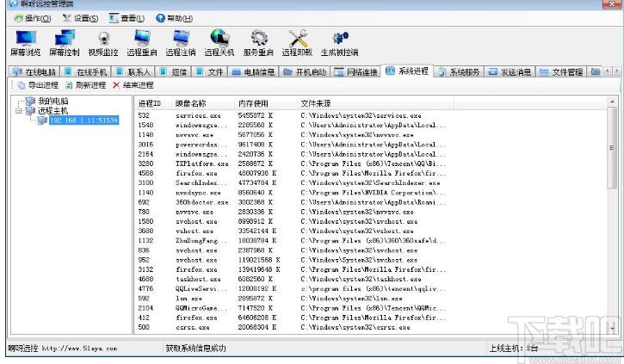Switch to the 在线手机 tab
The height and width of the screenshot is (364, 624).
pyautogui.click(x=85, y=72)
